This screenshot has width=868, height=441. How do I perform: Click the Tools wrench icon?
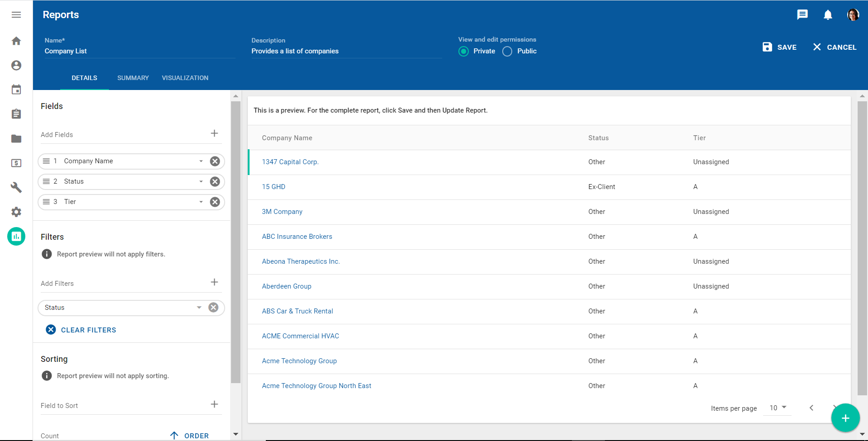point(16,187)
